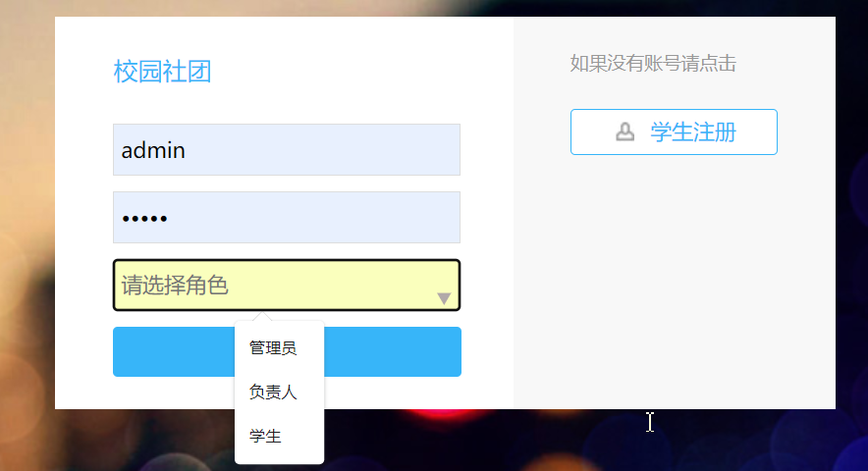Viewport: 868px width, 471px height.
Task: Click the blue login button's left portion
Action: (174, 351)
